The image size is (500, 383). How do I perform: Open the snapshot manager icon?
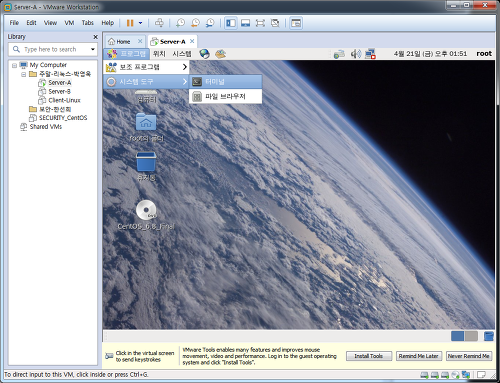click(210, 23)
